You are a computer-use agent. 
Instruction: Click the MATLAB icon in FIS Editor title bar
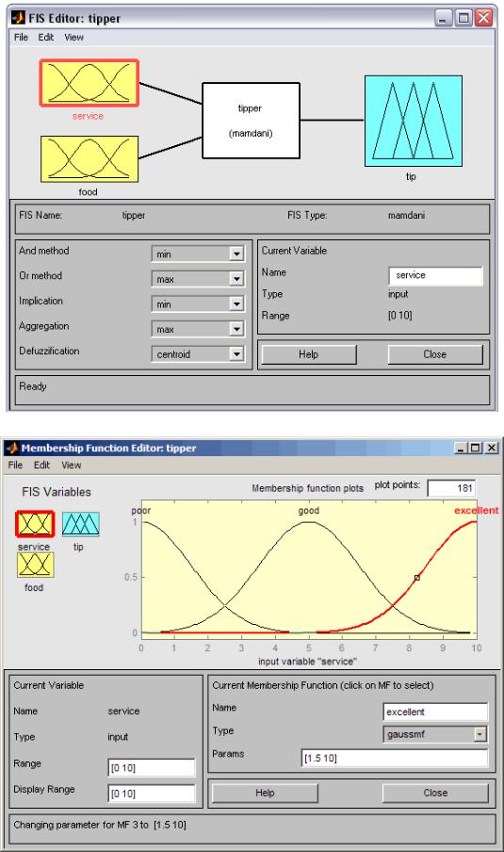(19, 18)
